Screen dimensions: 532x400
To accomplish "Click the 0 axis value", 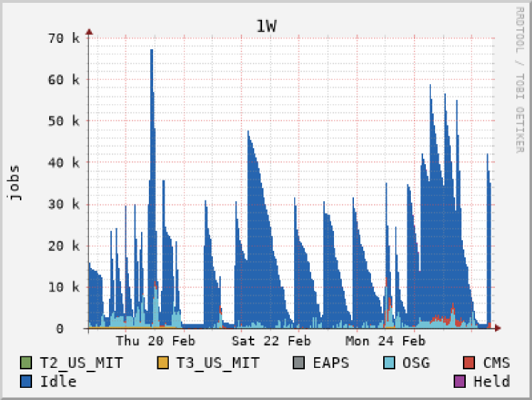I will pos(60,329).
